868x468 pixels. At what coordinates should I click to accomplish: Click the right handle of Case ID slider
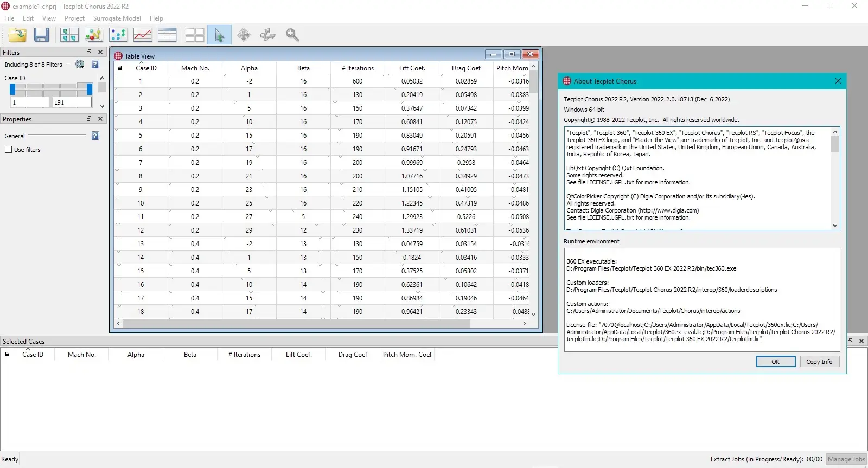pos(90,89)
